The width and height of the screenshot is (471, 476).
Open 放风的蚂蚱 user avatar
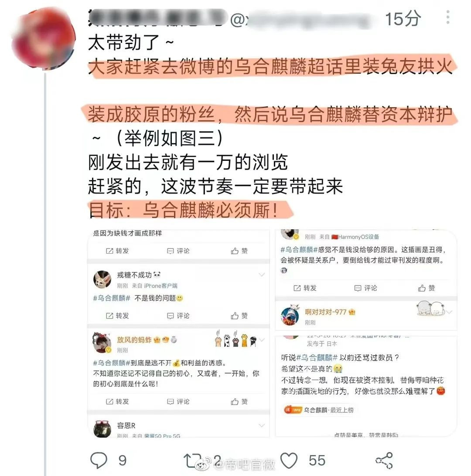point(102,343)
